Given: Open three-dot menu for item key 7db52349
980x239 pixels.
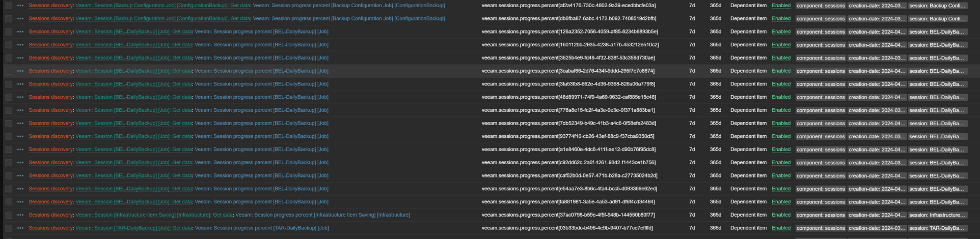Looking at the screenshot, I should pyautogui.click(x=20, y=124).
